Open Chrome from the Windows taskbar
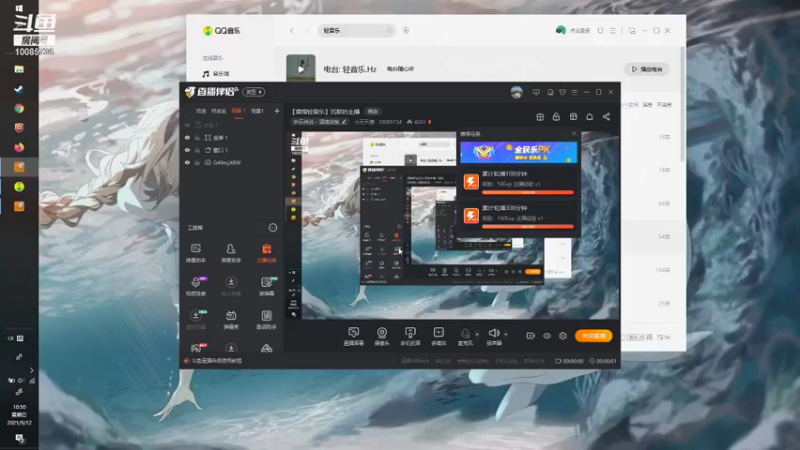800x450 pixels. pyautogui.click(x=19, y=108)
